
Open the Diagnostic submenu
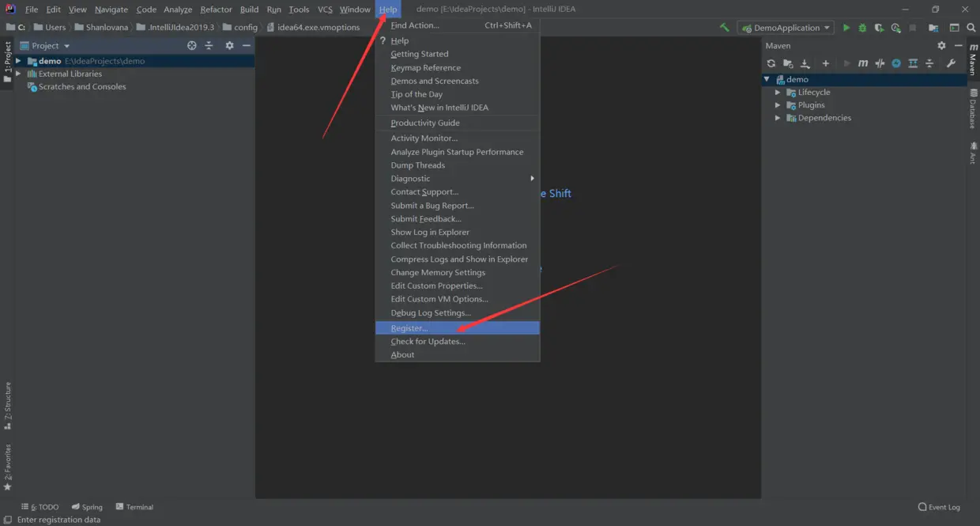457,179
